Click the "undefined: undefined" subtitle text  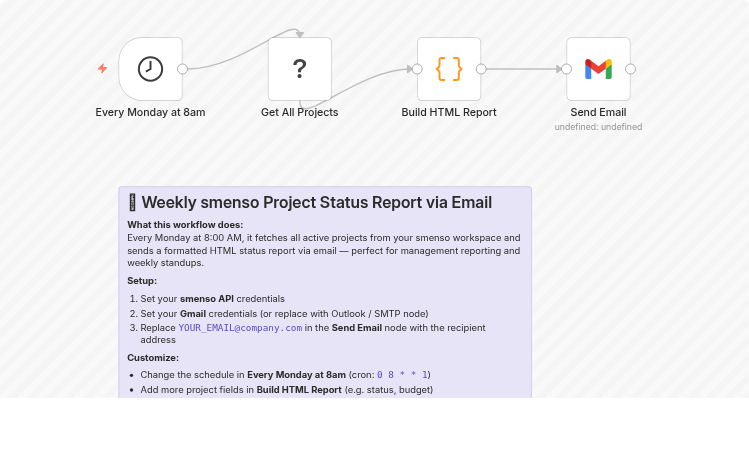(598, 127)
